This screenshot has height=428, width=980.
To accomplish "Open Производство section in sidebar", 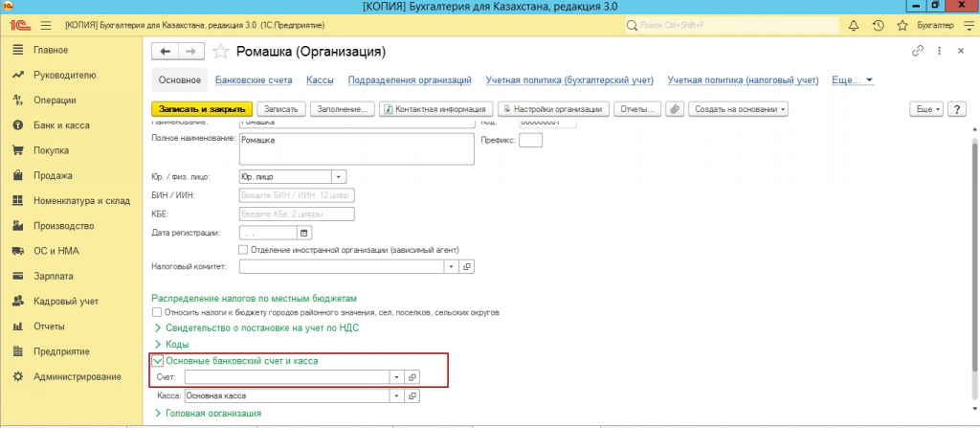I will tap(64, 226).
